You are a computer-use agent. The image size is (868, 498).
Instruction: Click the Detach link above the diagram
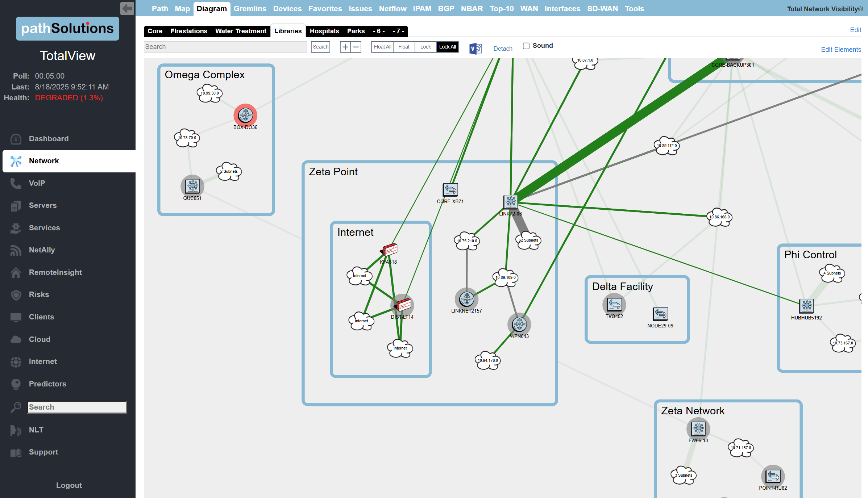click(x=503, y=48)
